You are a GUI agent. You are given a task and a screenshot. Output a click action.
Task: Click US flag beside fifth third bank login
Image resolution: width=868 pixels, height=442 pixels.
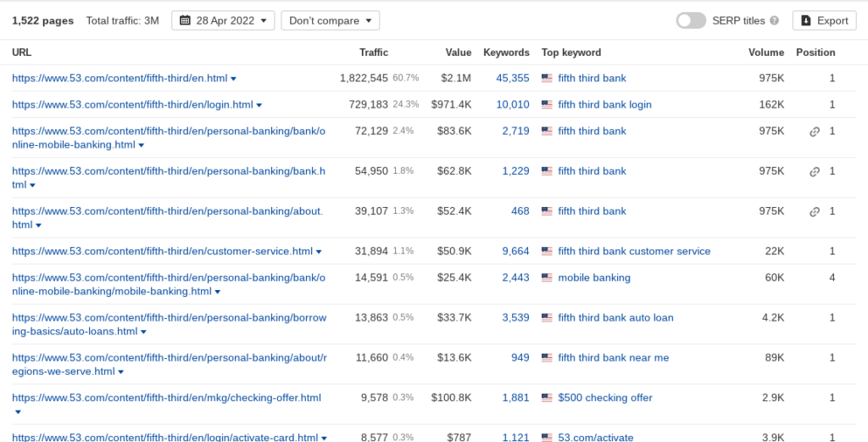point(547,104)
